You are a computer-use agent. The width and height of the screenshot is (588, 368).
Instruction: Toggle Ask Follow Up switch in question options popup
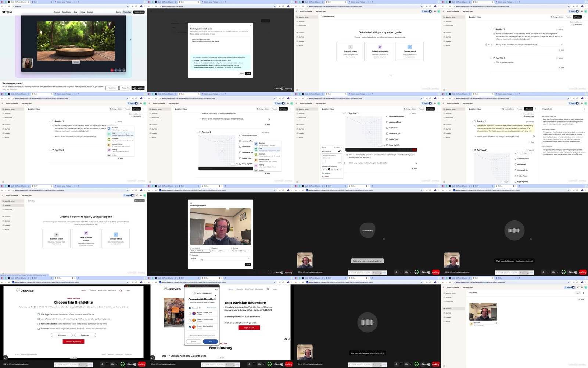tap(340, 151)
